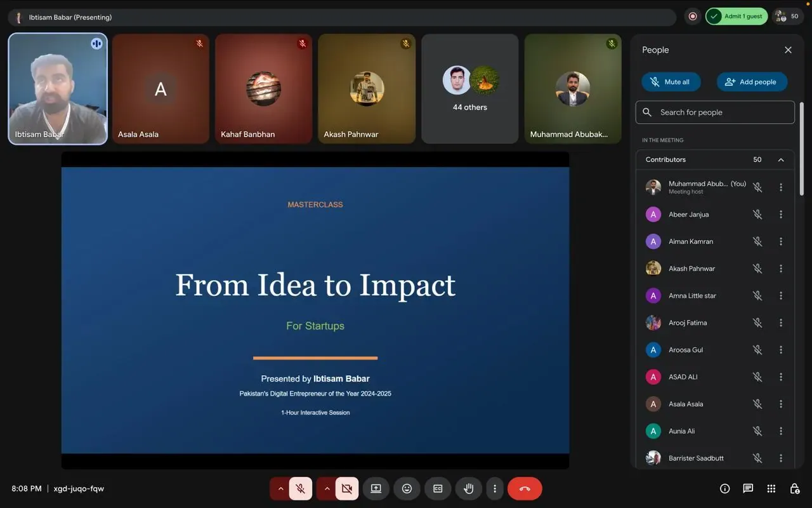
Task: Open host controls lock icon
Action: (x=794, y=488)
